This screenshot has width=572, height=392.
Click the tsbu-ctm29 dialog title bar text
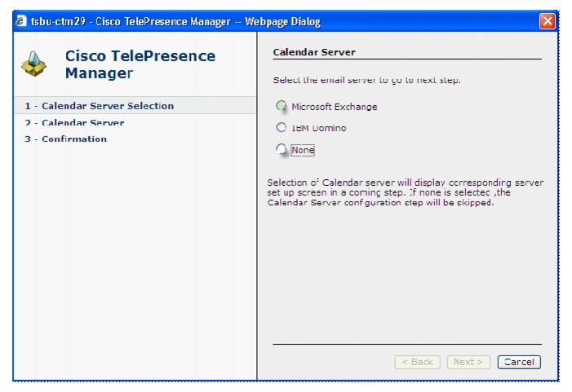pyautogui.click(x=175, y=21)
